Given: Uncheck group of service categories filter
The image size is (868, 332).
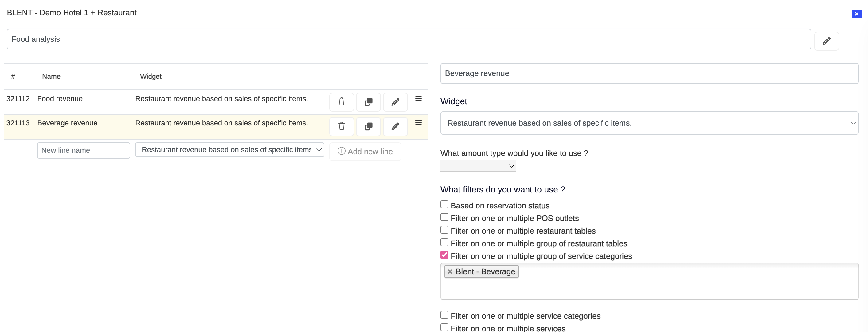Looking at the screenshot, I should click(444, 255).
